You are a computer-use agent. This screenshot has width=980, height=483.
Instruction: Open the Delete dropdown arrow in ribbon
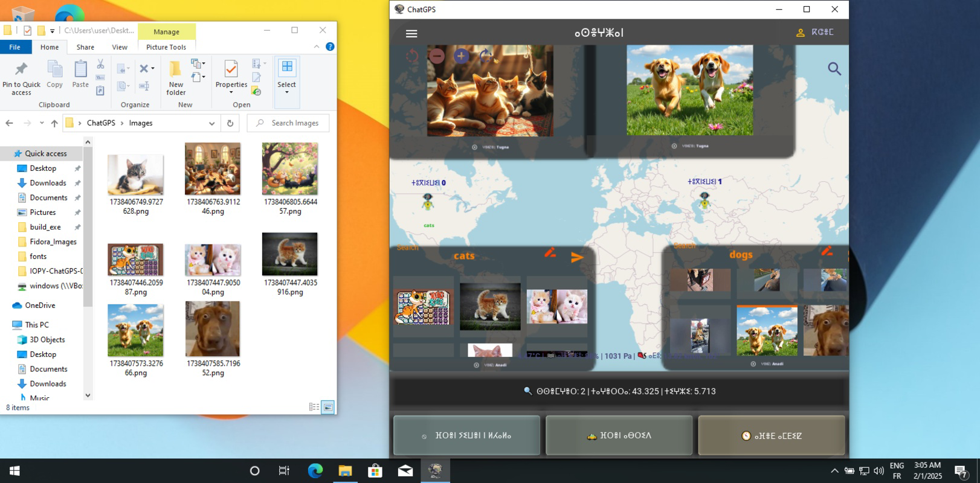coord(153,69)
